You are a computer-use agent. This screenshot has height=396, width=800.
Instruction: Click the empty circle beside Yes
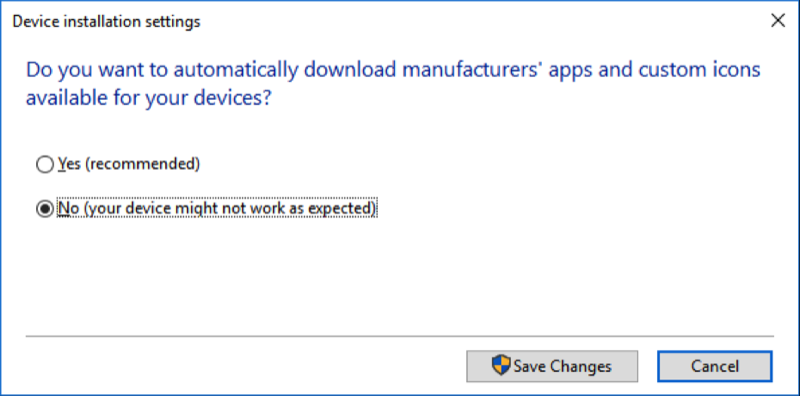click(x=45, y=164)
